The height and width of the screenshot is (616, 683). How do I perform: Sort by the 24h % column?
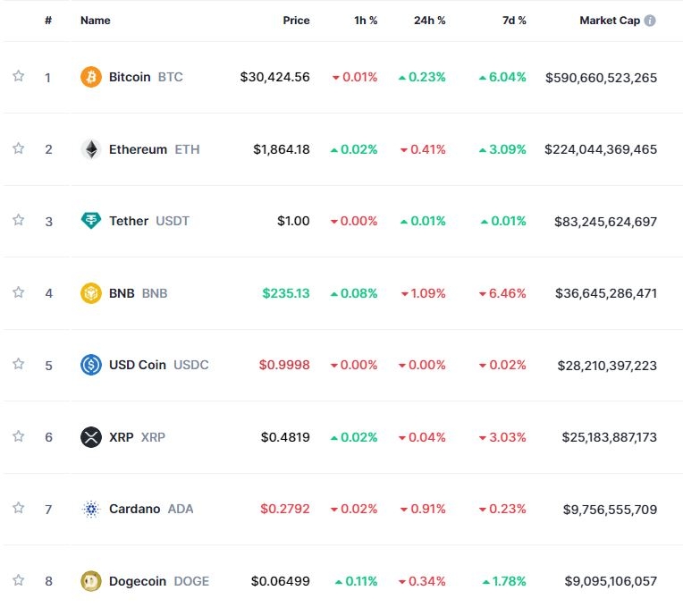click(x=429, y=21)
